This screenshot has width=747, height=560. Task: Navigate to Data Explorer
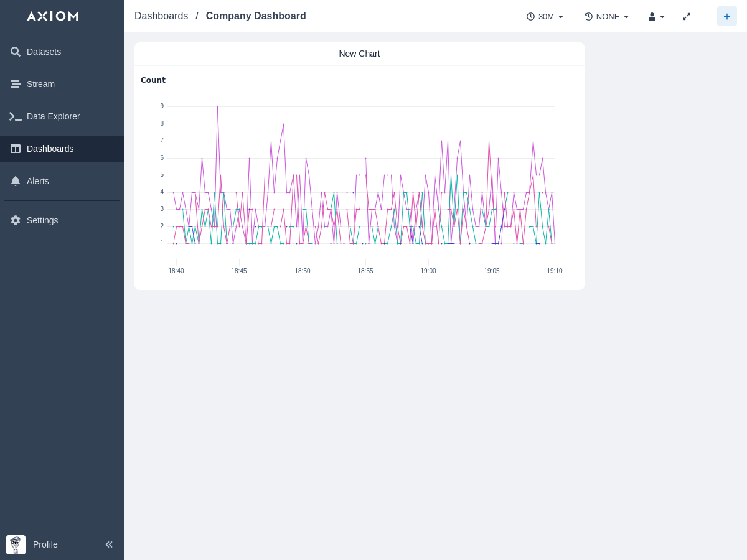[x=53, y=116]
